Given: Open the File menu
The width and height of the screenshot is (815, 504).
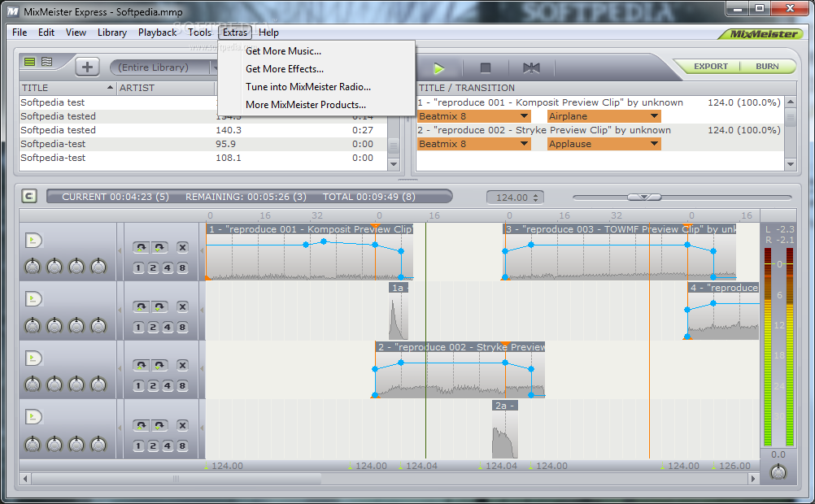Looking at the screenshot, I should click(x=20, y=33).
